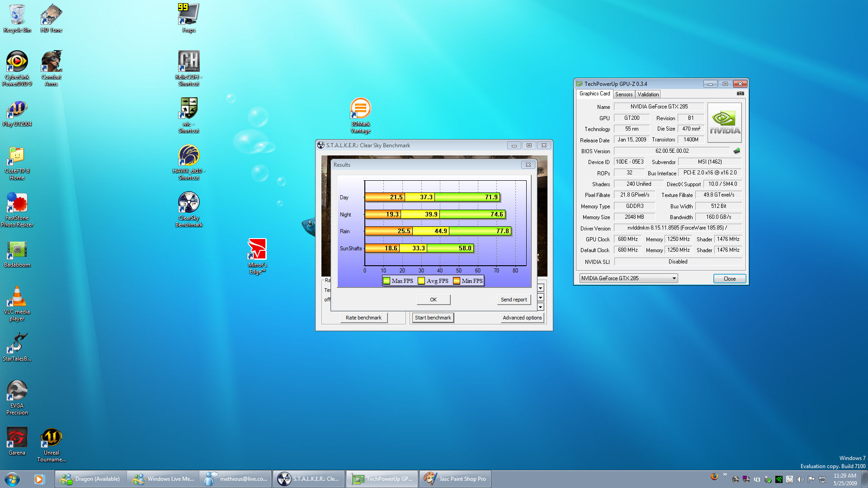Click OK in the Results dialog
This screenshot has height=488, width=868.
coord(433,300)
